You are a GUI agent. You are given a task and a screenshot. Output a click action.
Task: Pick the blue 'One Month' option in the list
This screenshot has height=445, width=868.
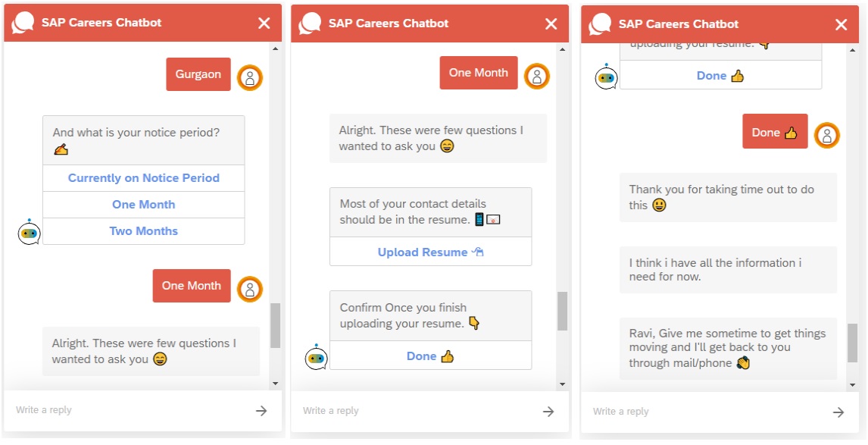tap(144, 205)
